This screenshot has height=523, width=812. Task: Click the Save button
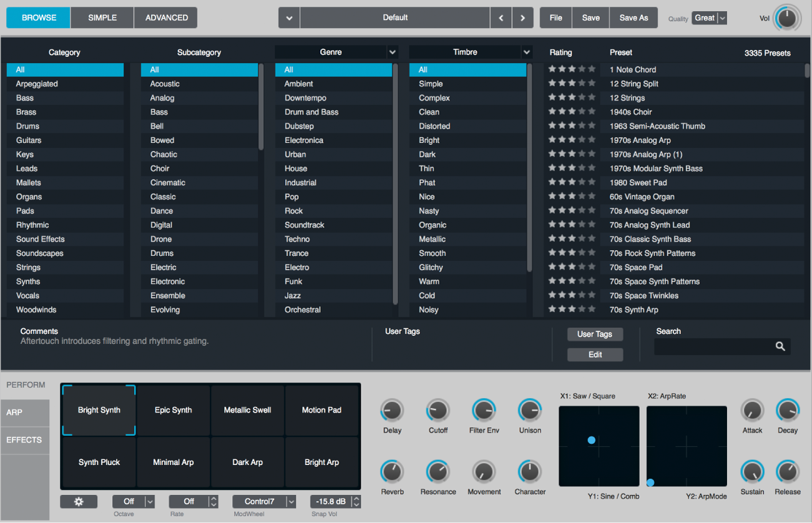pos(590,18)
